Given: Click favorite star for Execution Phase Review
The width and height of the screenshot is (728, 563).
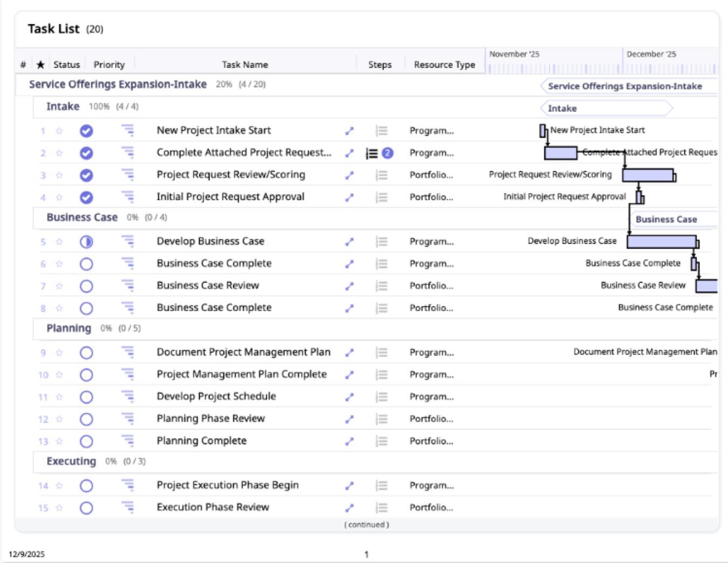Looking at the screenshot, I should click(x=59, y=508).
